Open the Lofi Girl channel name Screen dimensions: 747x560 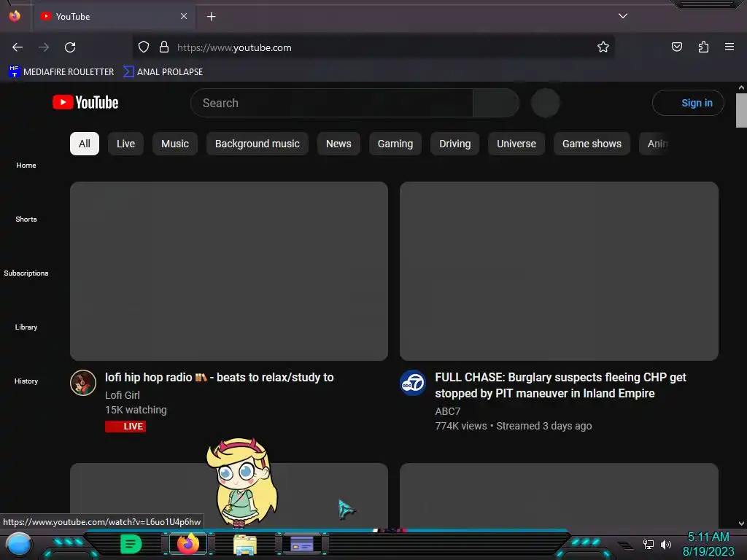123,395
